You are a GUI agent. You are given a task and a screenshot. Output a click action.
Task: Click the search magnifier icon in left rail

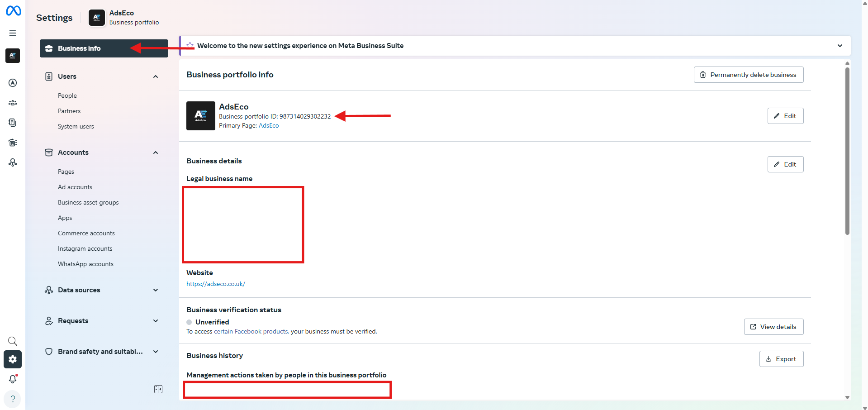[13, 341]
